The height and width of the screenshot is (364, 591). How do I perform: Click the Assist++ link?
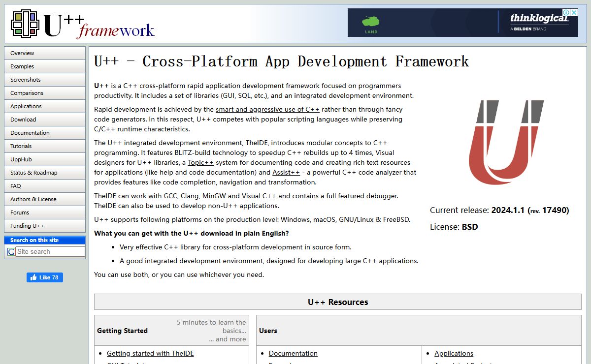pos(286,173)
